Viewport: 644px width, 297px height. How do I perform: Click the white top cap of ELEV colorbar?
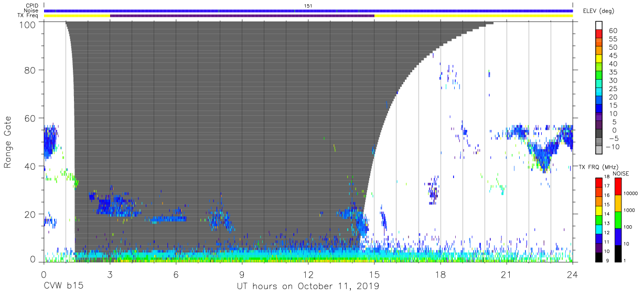[600, 24]
